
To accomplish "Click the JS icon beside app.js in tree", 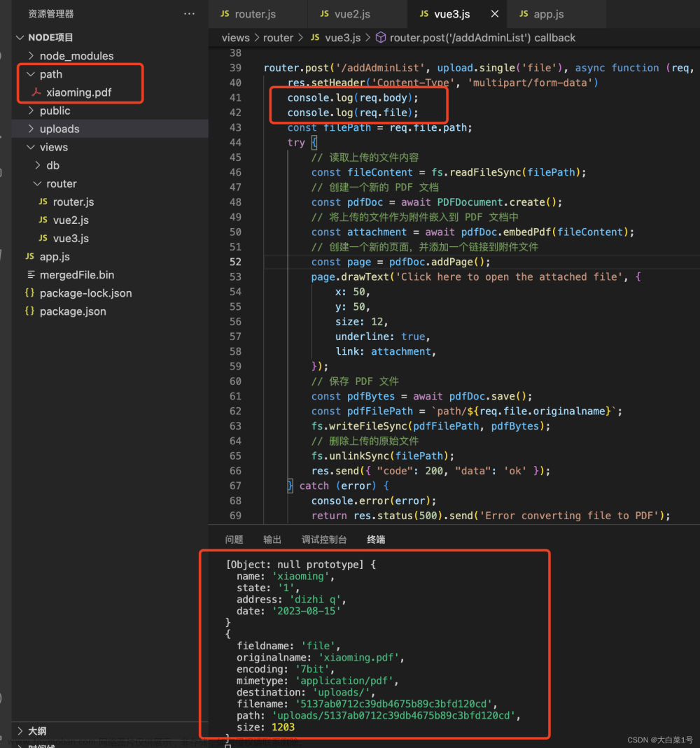I will pyautogui.click(x=29, y=257).
